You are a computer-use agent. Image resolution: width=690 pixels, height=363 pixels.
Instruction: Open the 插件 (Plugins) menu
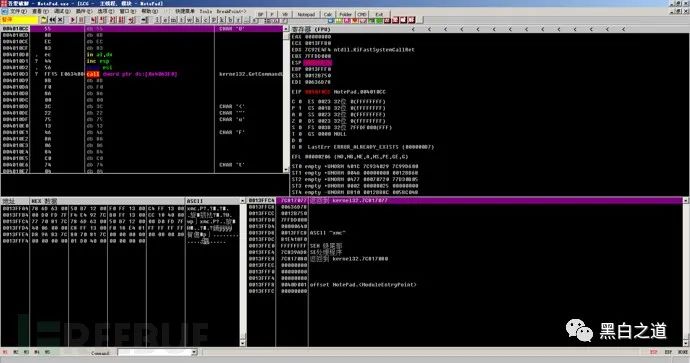[84, 11]
